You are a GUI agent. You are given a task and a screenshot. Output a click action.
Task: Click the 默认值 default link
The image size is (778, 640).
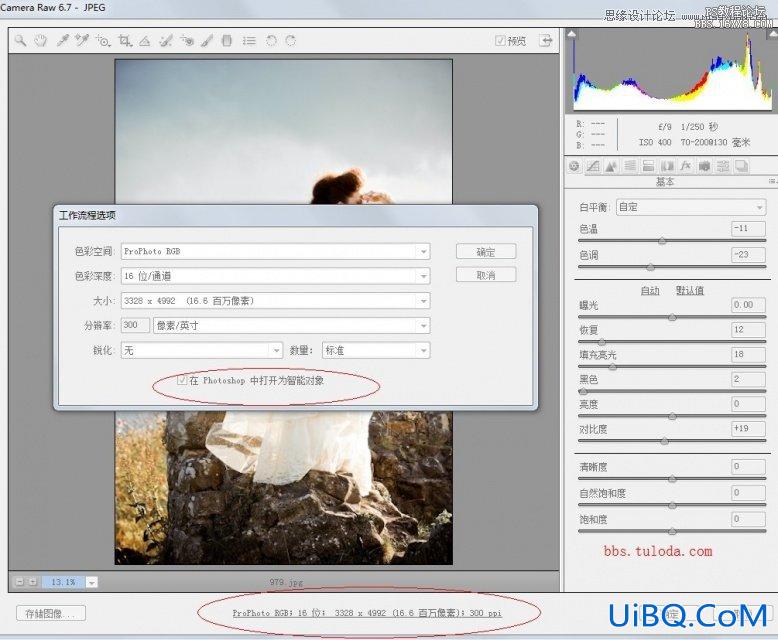coord(690,290)
